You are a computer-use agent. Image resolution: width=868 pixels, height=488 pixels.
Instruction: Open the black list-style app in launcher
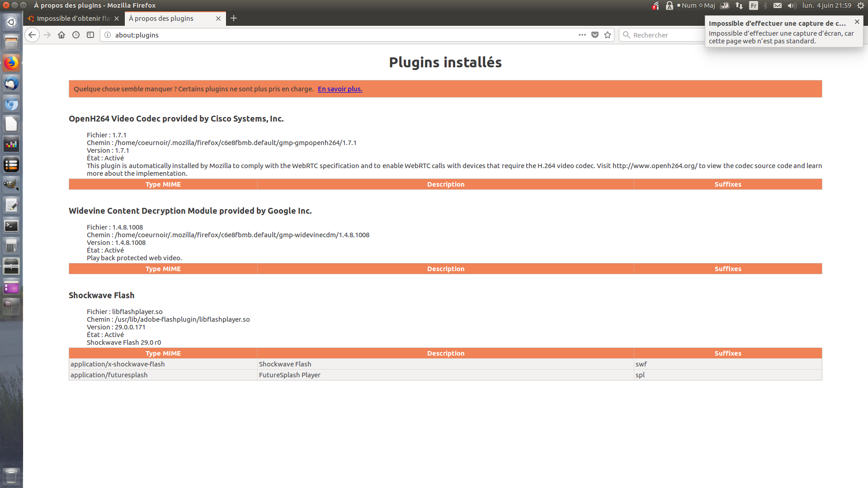coord(11,165)
